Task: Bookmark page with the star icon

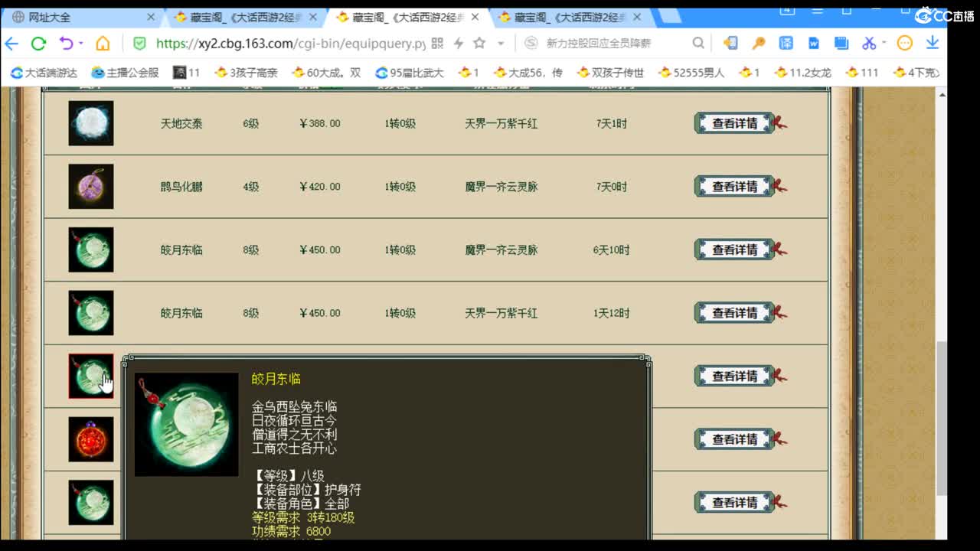Action: 479,44
